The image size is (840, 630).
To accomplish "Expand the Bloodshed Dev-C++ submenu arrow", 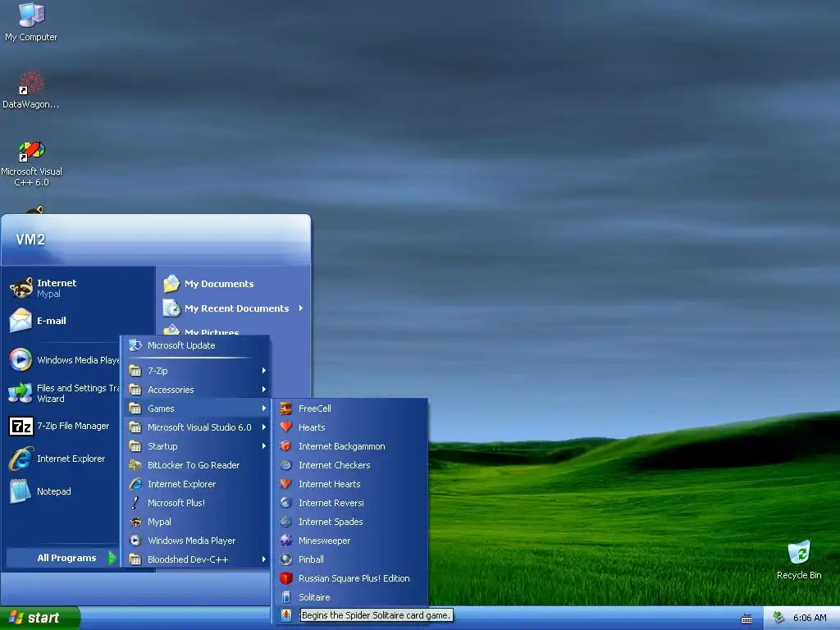I will [263, 559].
